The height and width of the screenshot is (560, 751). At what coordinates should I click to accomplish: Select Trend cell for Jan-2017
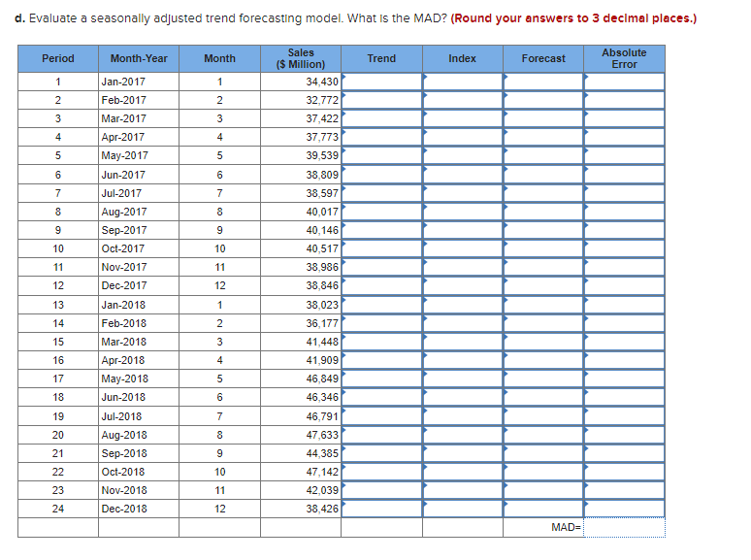[381, 82]
